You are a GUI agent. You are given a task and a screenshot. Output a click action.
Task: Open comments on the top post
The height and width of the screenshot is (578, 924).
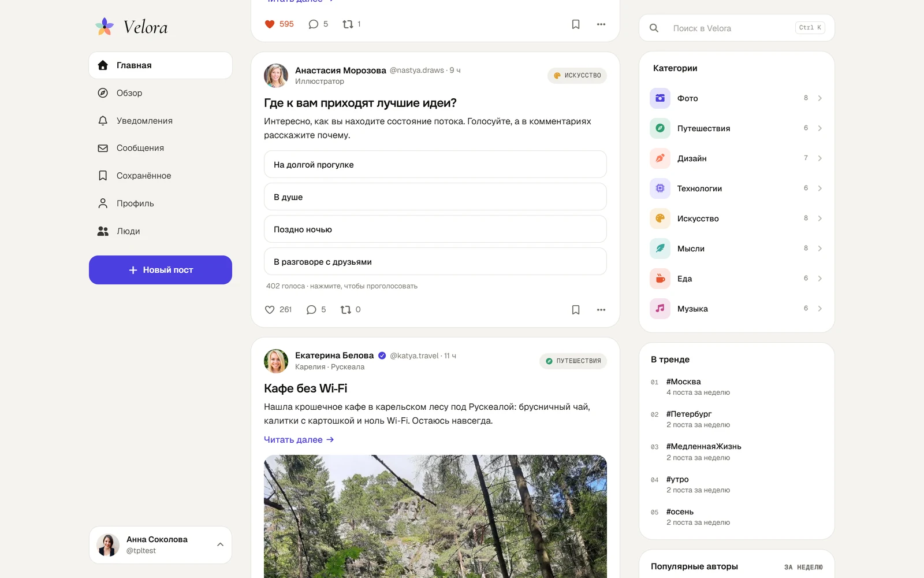318,24
